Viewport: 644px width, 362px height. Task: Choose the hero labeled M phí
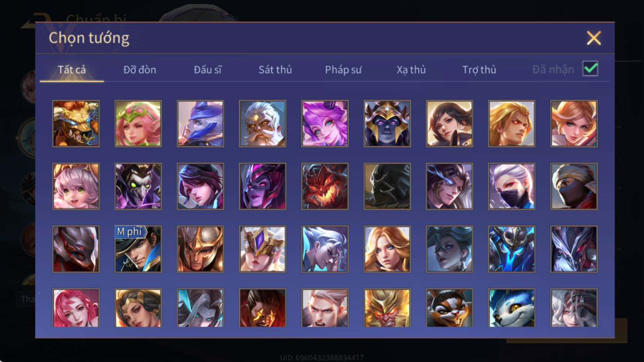[138, 249]
